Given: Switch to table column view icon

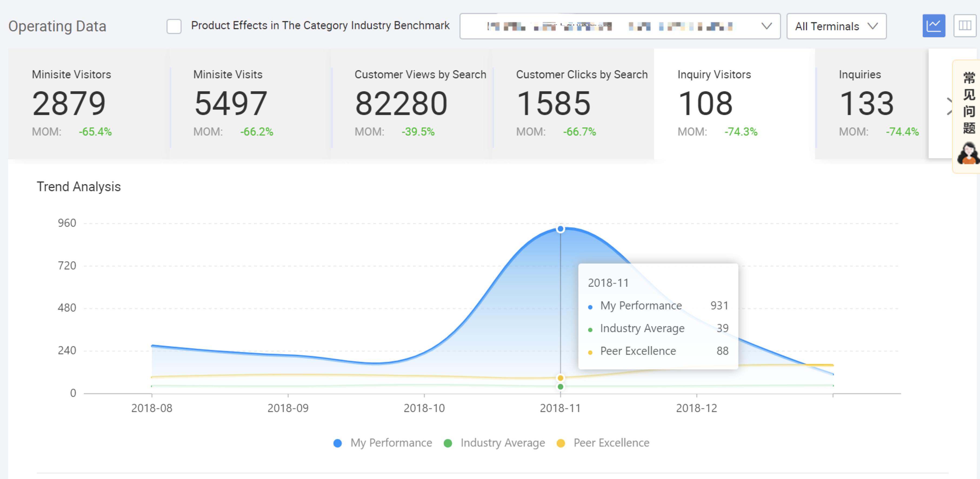Looking at the screenshot, I should 964,26.
